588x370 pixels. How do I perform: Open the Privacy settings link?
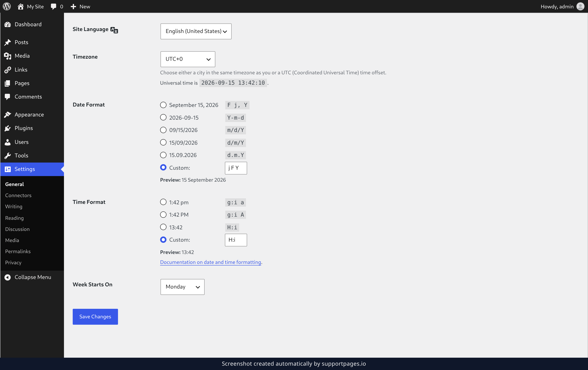[13, 262]
